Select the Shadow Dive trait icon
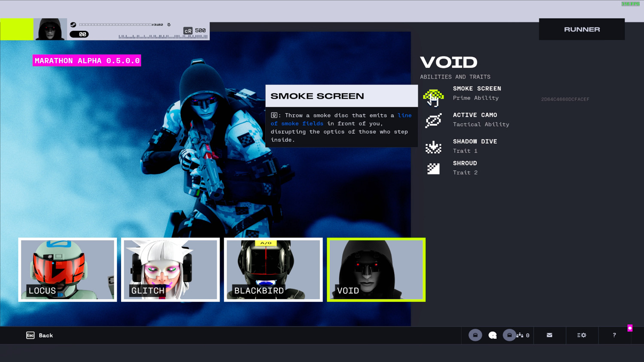This screenshot has width=644, height=362. [433, 147]
